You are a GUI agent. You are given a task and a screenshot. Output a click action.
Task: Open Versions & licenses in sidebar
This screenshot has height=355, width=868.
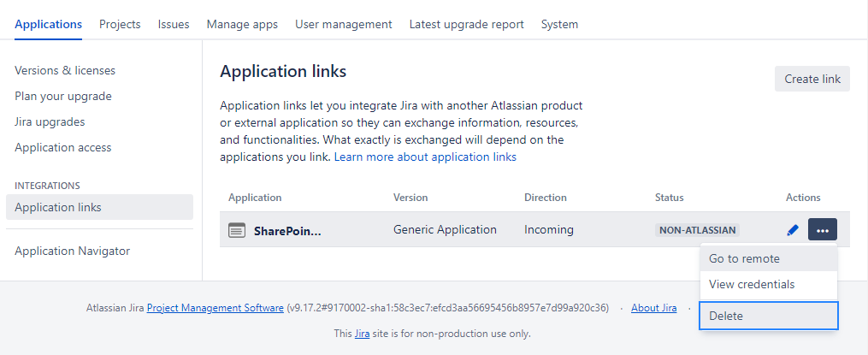click(x=65, y=70)
